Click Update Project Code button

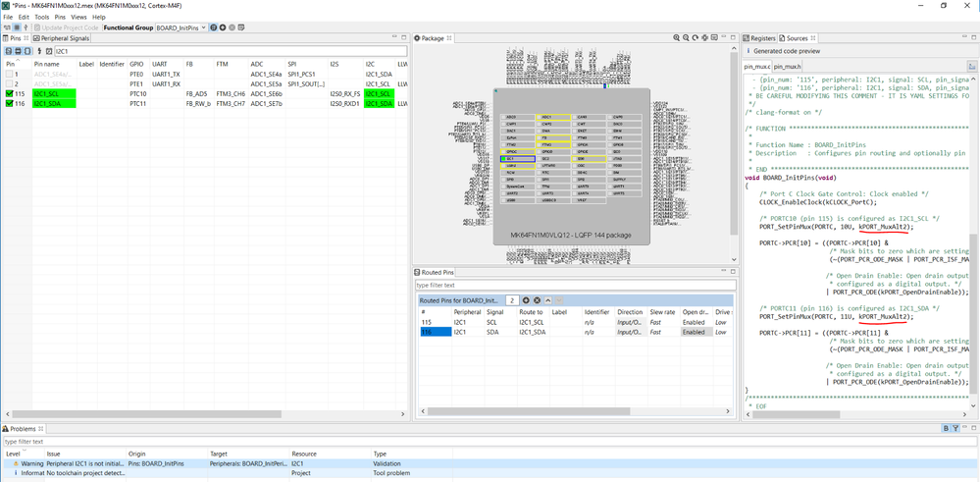pyautogui.click(x=67, y=27)
